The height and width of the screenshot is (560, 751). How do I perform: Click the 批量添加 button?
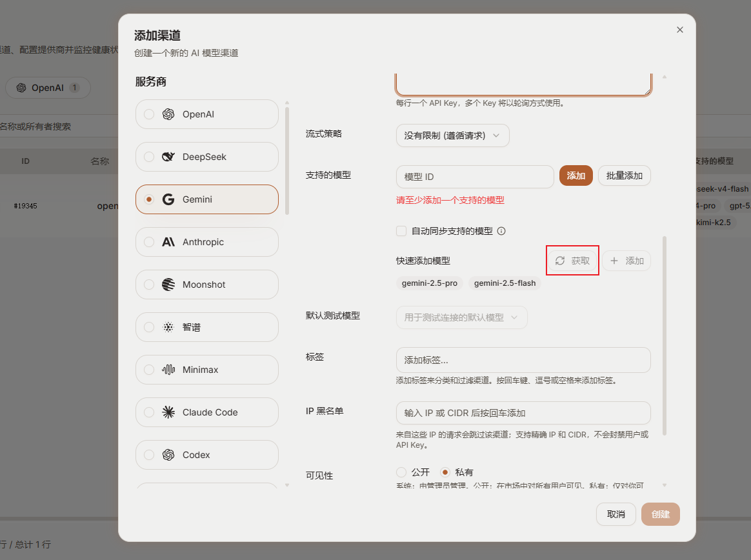pos(624,176)
